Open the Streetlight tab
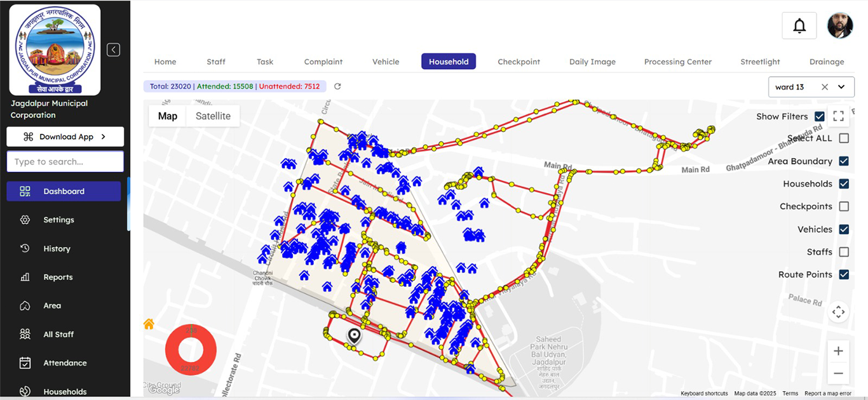 click(760, 62)
